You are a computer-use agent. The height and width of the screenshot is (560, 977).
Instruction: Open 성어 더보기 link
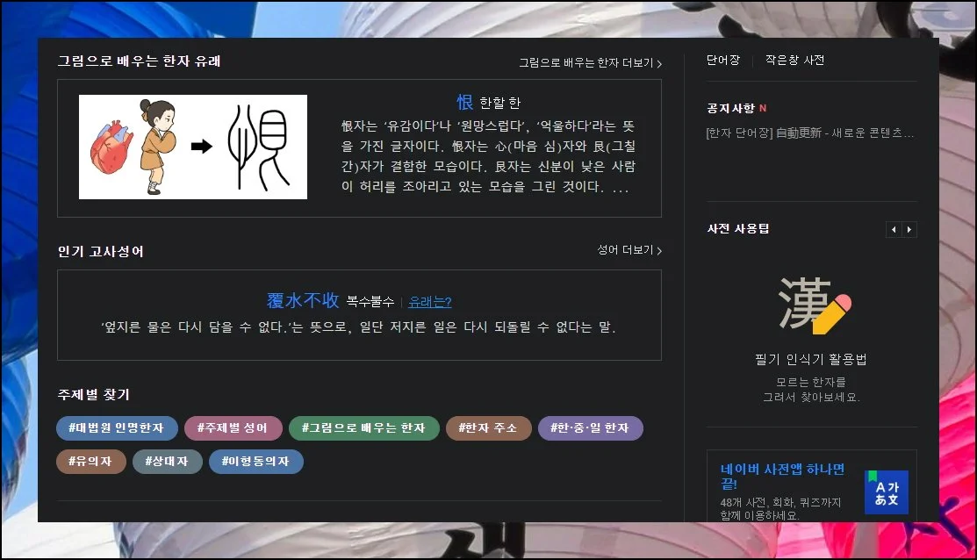629,250
